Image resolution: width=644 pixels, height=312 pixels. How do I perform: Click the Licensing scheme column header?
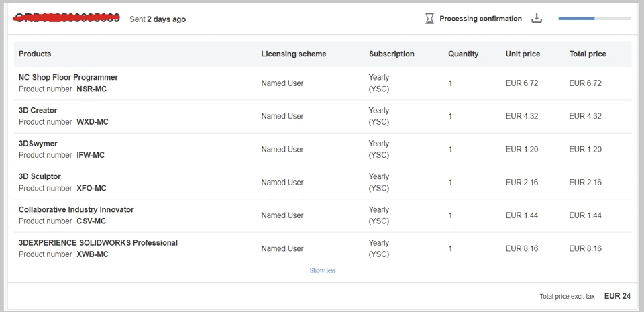coord(294,54)
